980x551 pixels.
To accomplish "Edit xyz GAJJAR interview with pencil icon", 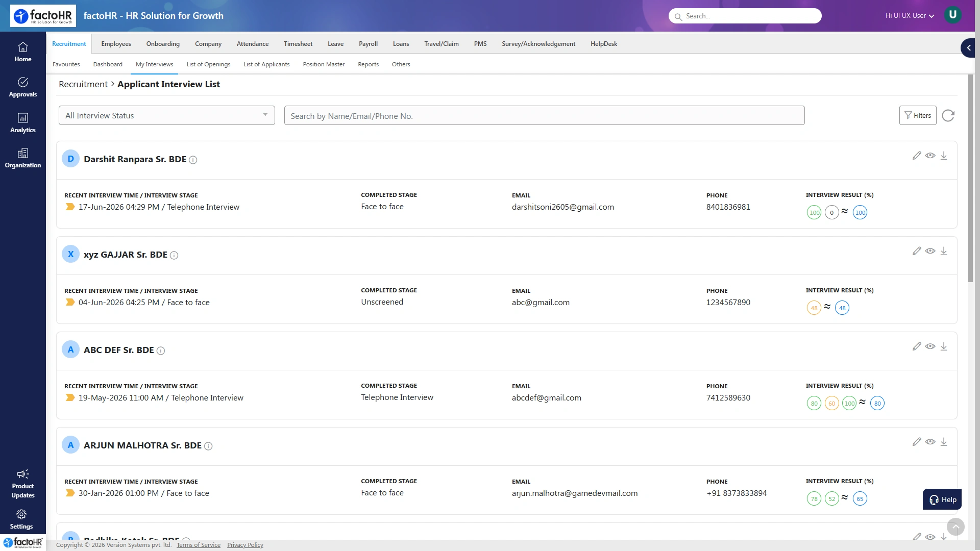I will coord(917,251).
